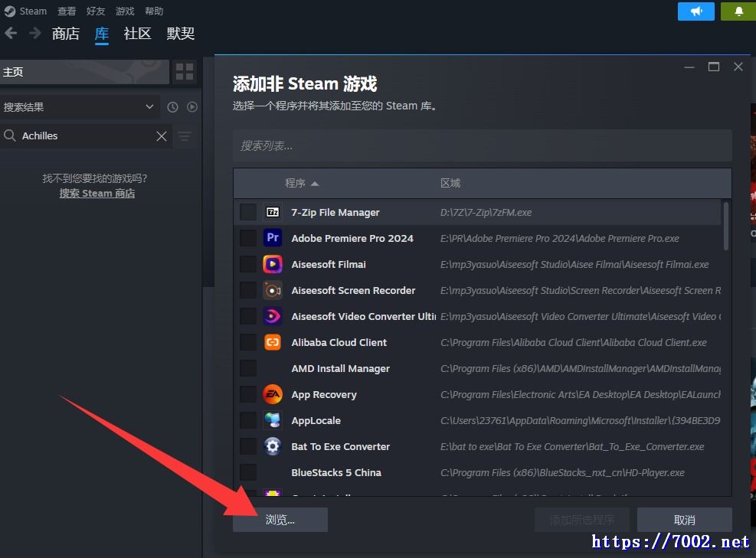Open the announcements megaphone button
The width and height of the screenshot is (756, 558).
tap(695, 11)
